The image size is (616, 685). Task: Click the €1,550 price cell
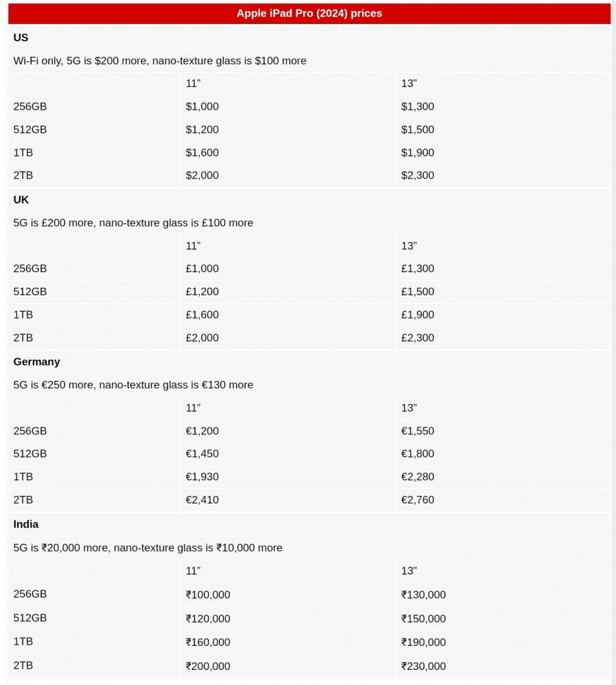pyautogui.click(x=418, y=431)
